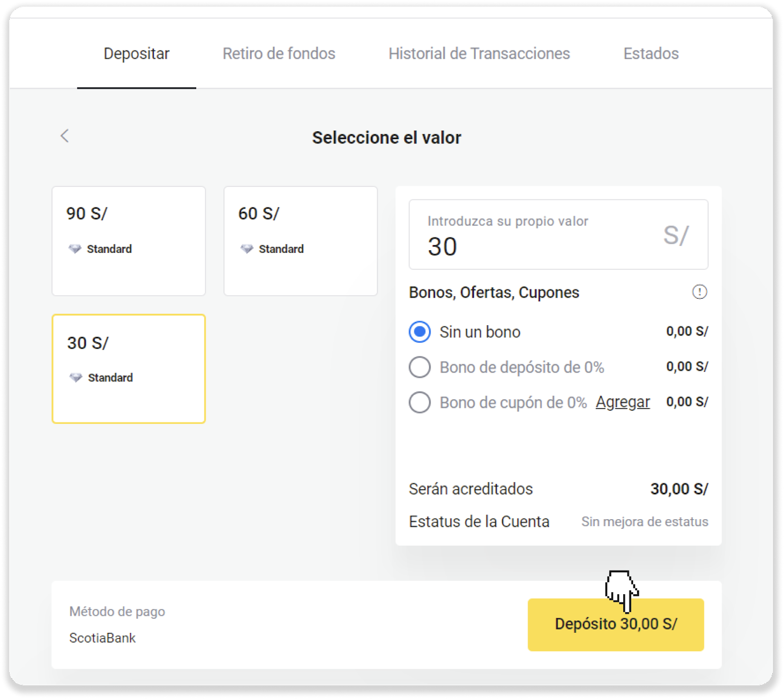784x699 pixels.
Task: Pick the 60 S/ amount card
Action: pos(300,241)
